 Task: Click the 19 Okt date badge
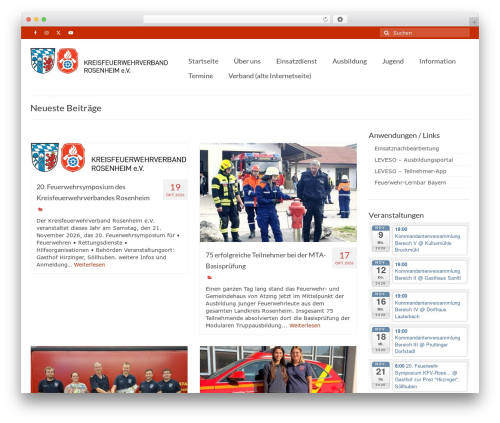(x=175, y=190)
